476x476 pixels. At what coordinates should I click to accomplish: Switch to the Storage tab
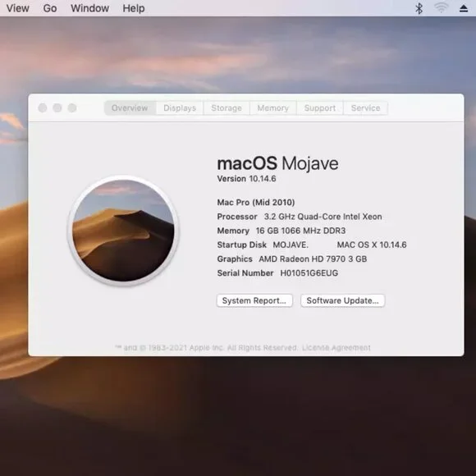[227, 108]
